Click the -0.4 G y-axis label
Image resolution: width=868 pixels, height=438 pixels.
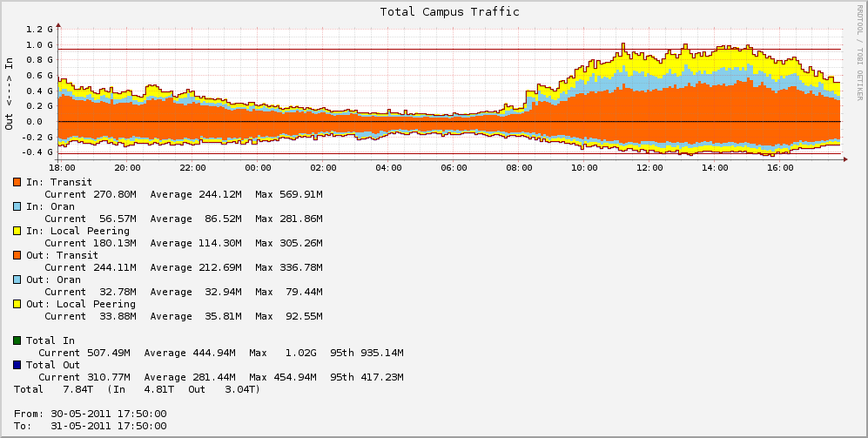[x=39, y=152]
